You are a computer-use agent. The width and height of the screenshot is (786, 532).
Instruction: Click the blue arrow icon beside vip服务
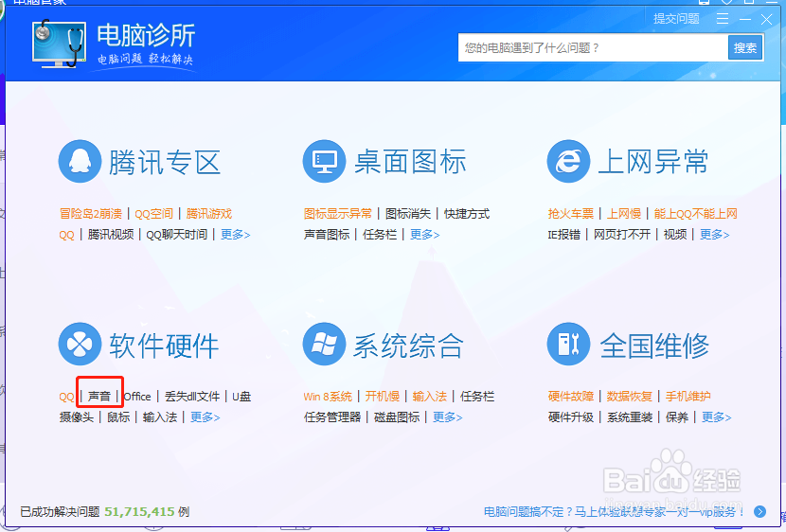(x=759, y=511)
